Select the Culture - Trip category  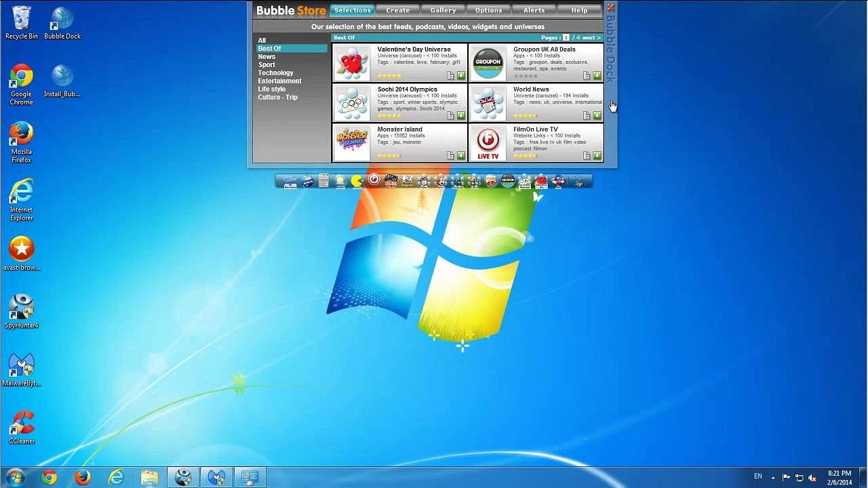pyautogui.click(x=277, y=98)
